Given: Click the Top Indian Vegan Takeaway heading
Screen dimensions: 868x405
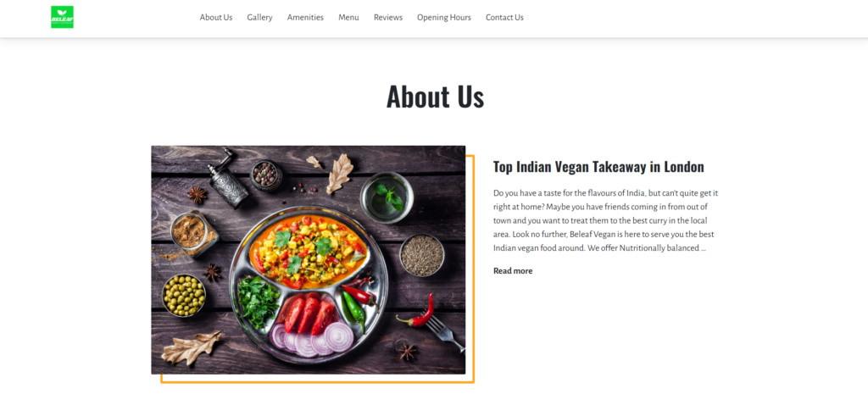Looking at the screenshot, I should [x=598, y=167].
